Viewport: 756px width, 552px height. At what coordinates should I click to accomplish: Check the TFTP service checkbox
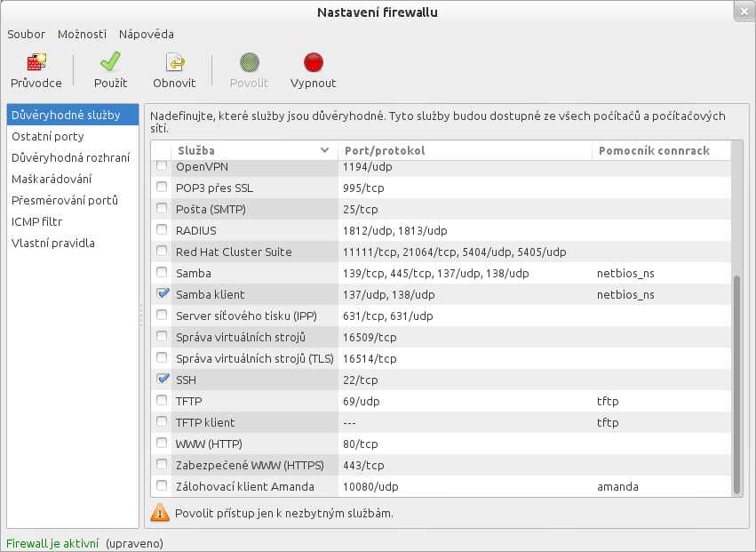pyautogui.click(x=162, y=400)
